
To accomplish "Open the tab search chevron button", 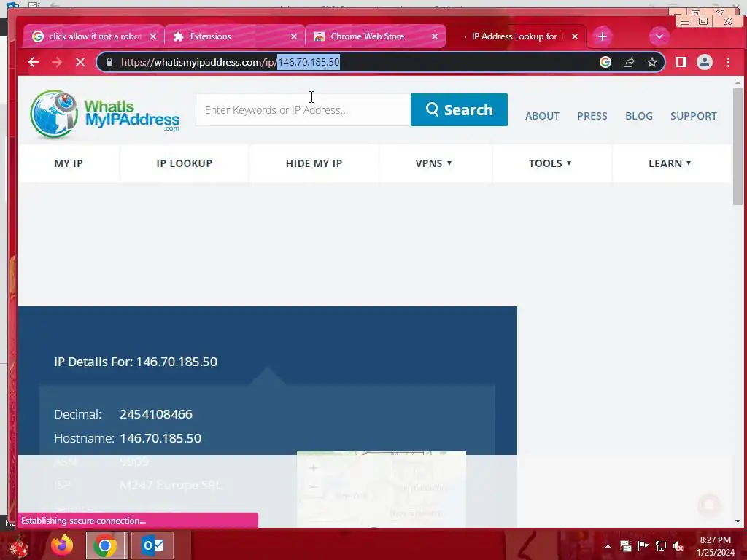I will tap(659, 36).
